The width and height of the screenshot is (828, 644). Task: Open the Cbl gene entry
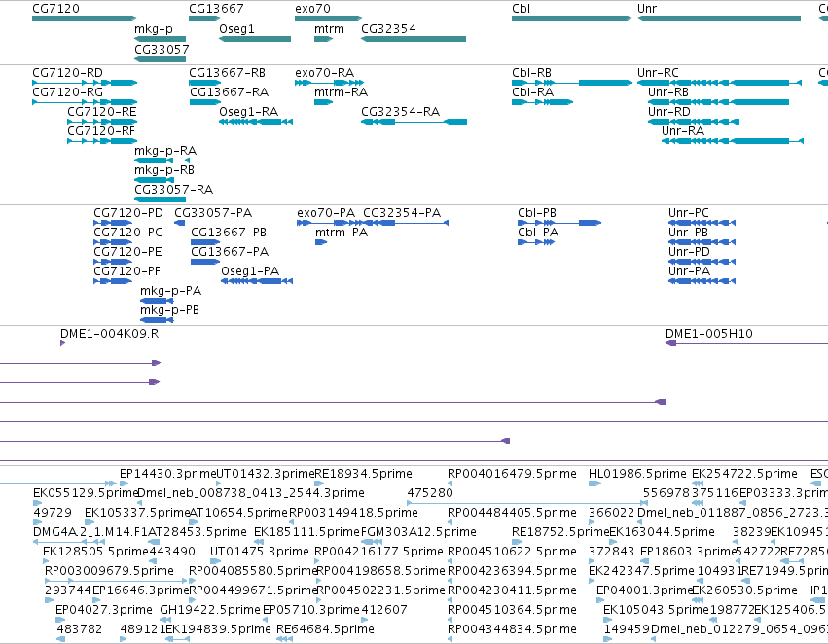(x=572, y=18)
